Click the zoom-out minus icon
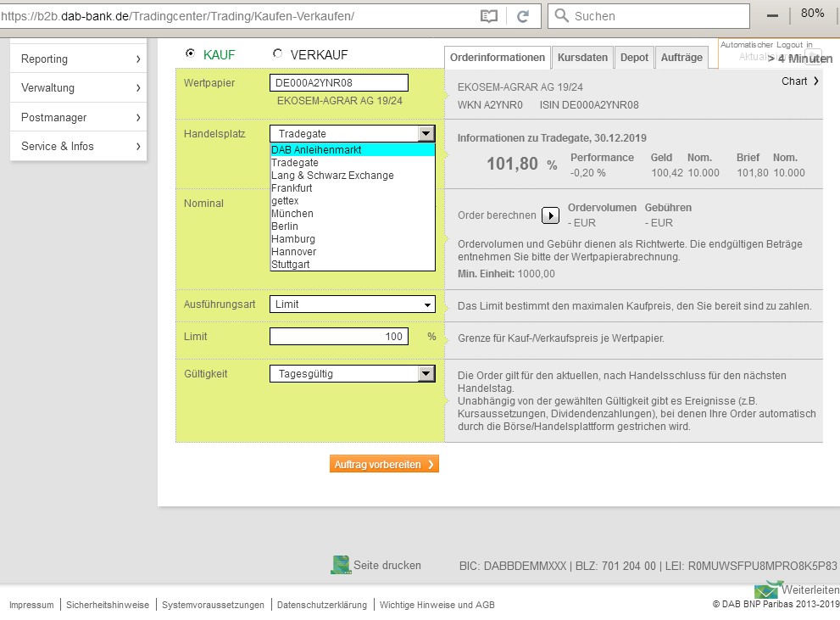The width and height of the screenshot is (840, 620). pos(772,15)
